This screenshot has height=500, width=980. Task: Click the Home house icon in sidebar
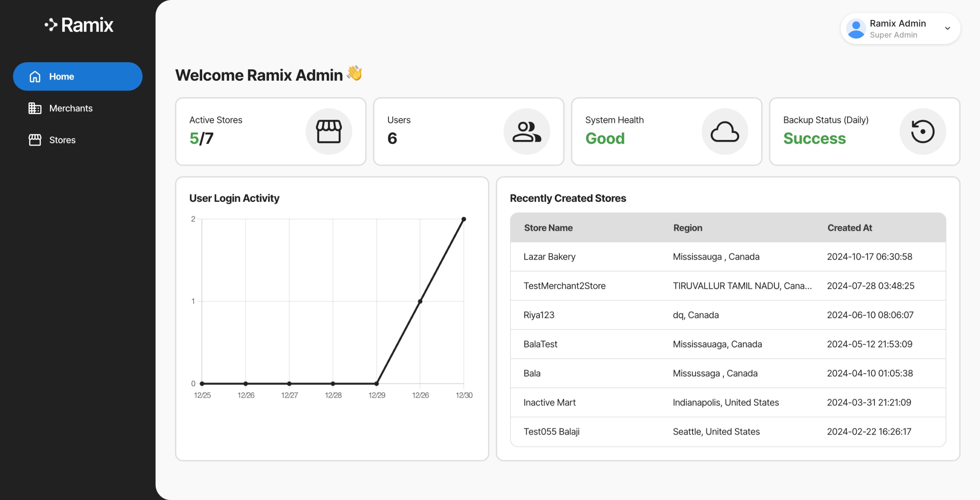tap(35, 76)
